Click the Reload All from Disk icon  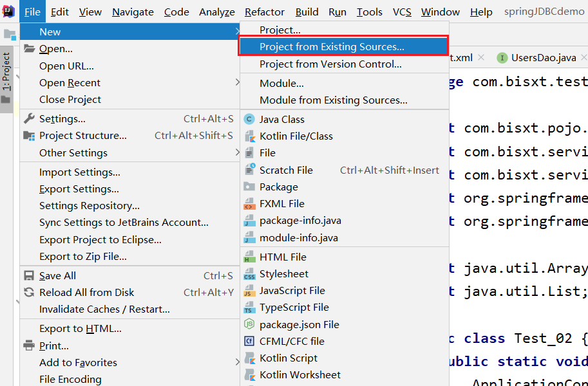tap(29, 293)
